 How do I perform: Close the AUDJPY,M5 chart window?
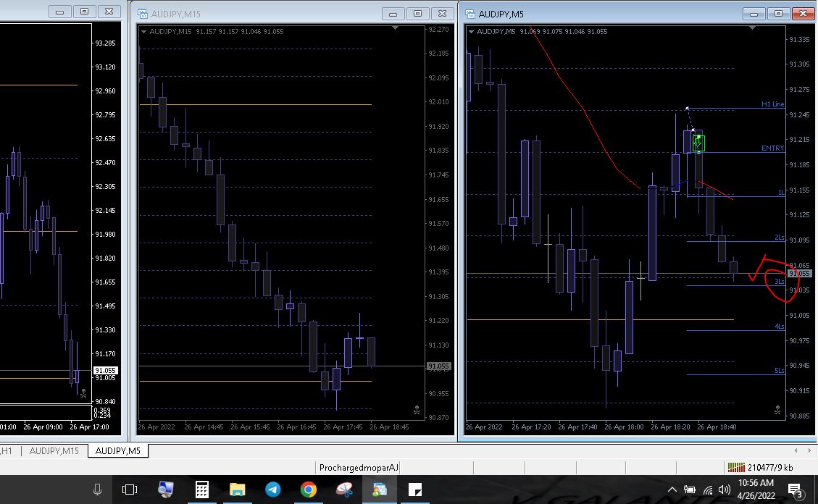(803, 14)
